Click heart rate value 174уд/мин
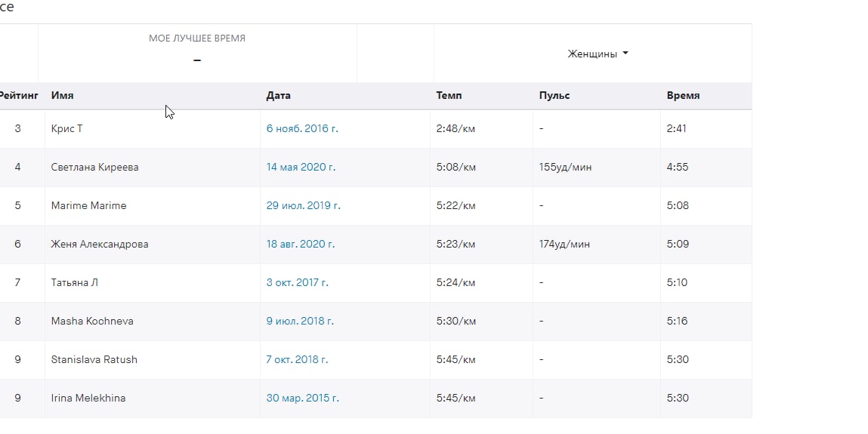868x434 pixels. click(x=564, y=244)
